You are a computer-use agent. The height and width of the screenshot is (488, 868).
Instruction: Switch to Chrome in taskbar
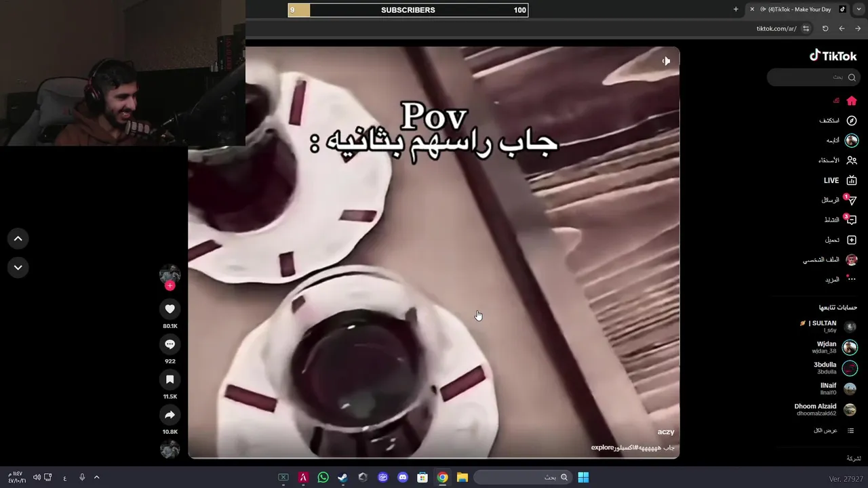(442, 477)
